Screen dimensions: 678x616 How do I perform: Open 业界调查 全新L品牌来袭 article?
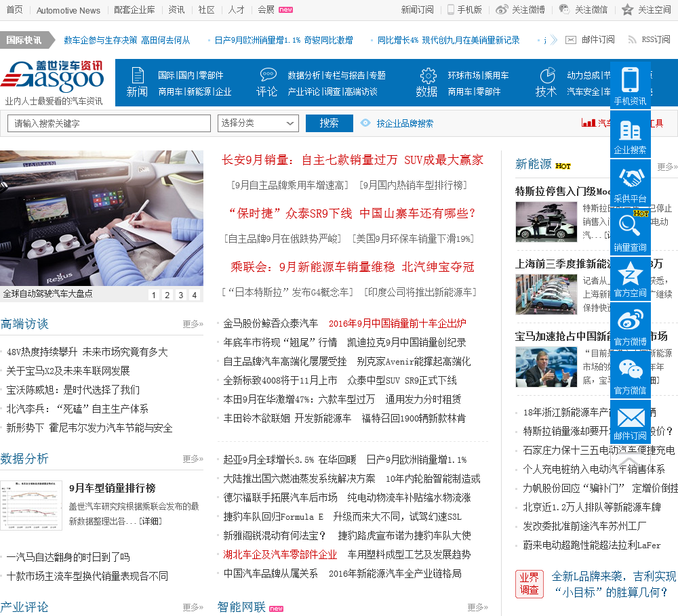pyautogui.click(x=614, y=584)
